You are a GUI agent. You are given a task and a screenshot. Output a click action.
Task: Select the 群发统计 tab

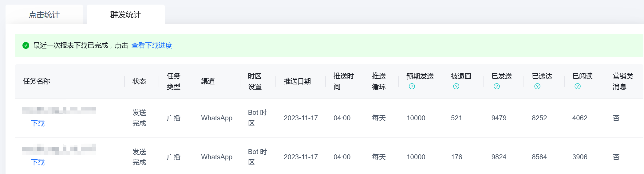126,14
